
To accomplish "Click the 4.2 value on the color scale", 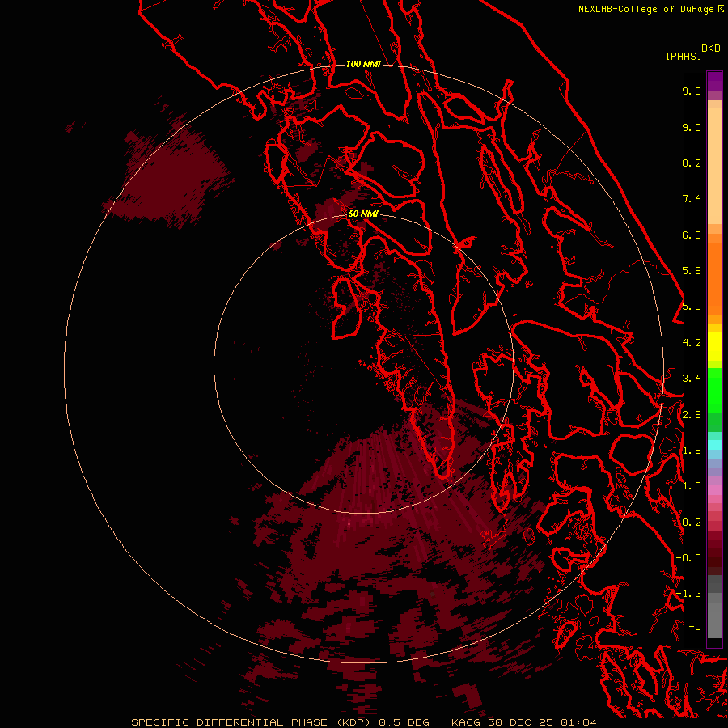I will [x=692, y=343].
